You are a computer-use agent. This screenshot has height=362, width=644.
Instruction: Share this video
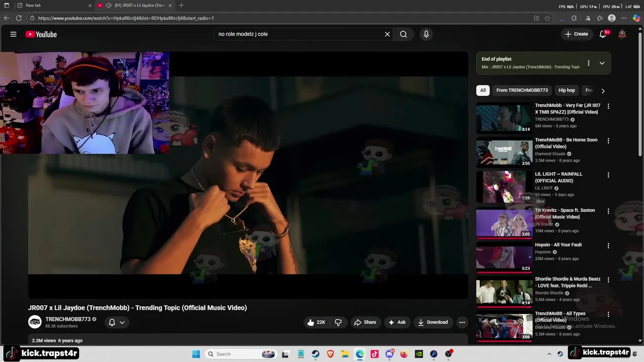tap(365, 322)
